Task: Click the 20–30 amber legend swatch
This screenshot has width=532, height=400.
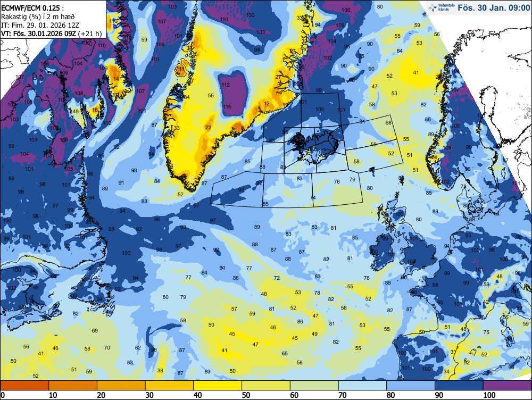Action: (121, 385)
